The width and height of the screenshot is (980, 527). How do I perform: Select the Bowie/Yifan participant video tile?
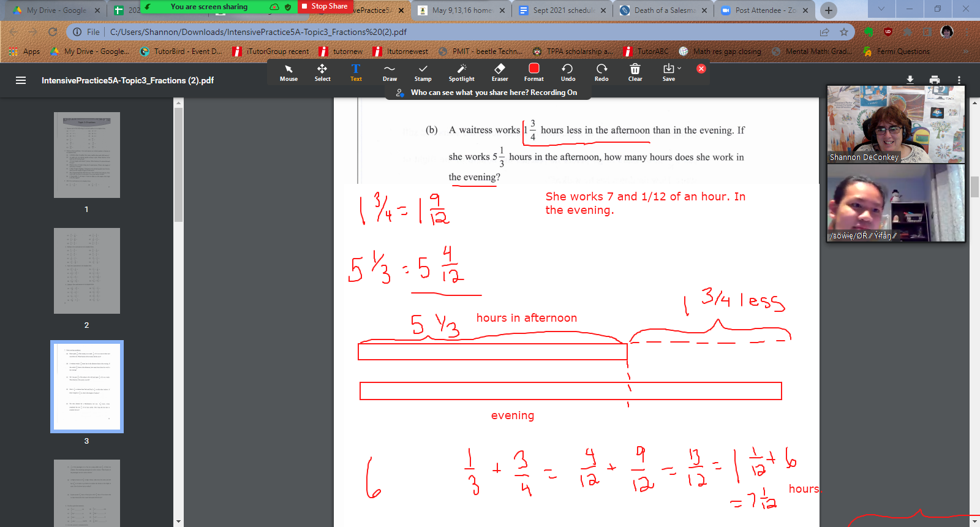point(896,203)
